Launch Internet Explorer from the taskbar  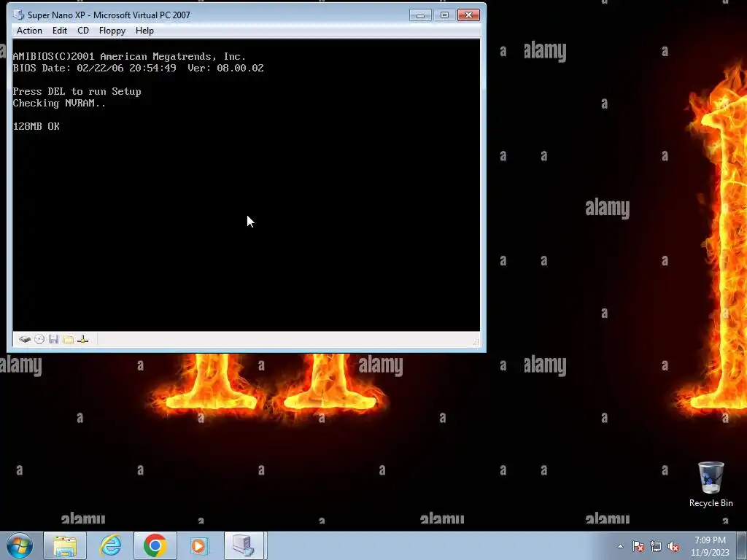[x=111, y=545]
